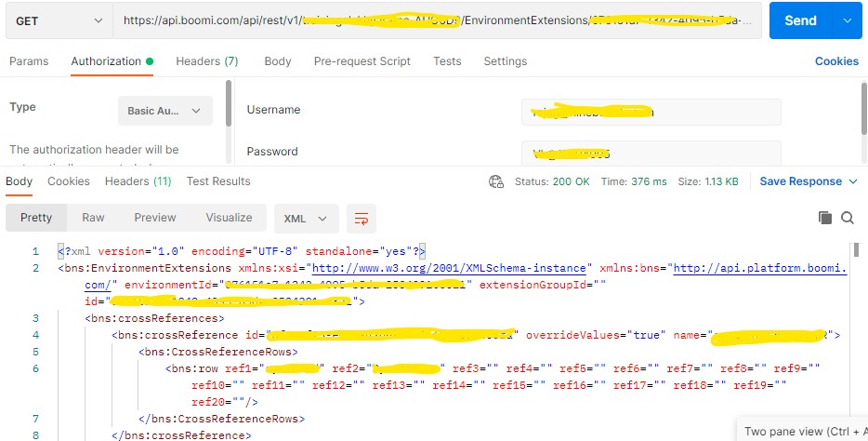The width and height of the screenshot is (868, 441).
Task: Open the api.platform.boomi link in the response
Action: point(760,268)
